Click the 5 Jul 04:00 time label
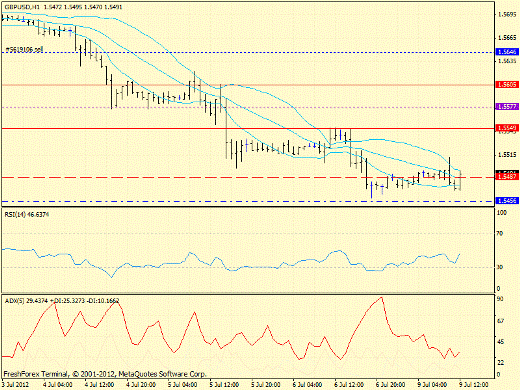 pyautogui.click(x=183, y=384)
